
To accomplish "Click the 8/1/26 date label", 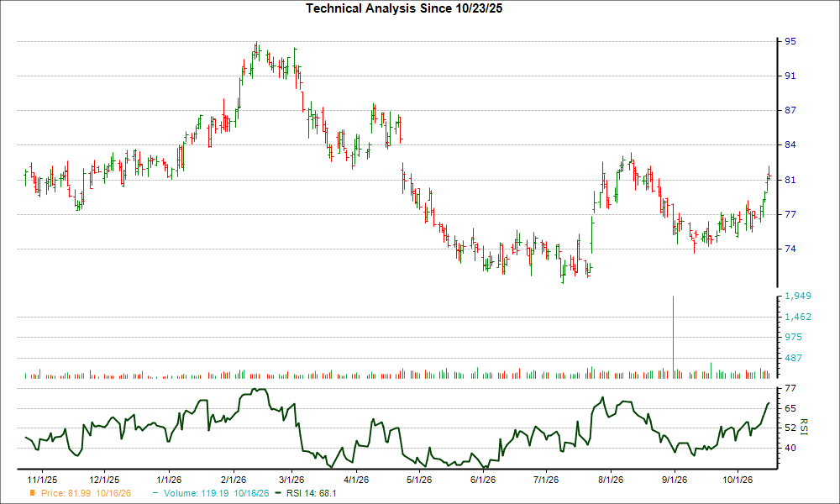I will pyautogui.click(x=610, y=480).
